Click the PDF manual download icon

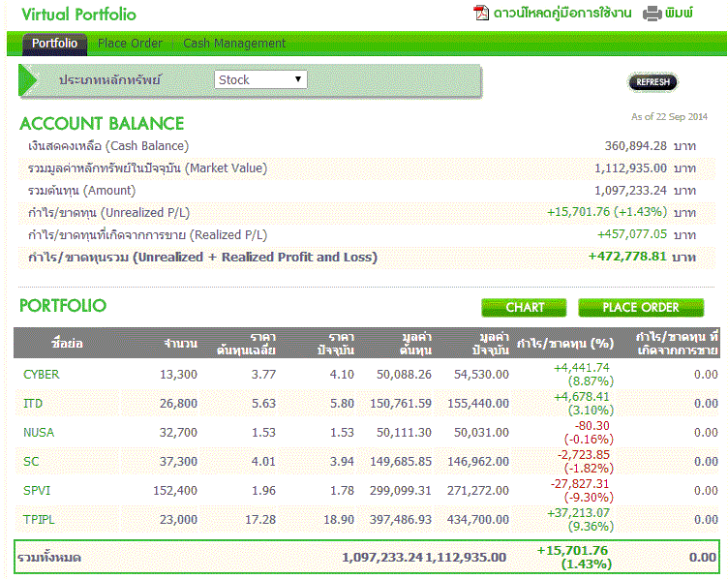[x=481, y=14]
